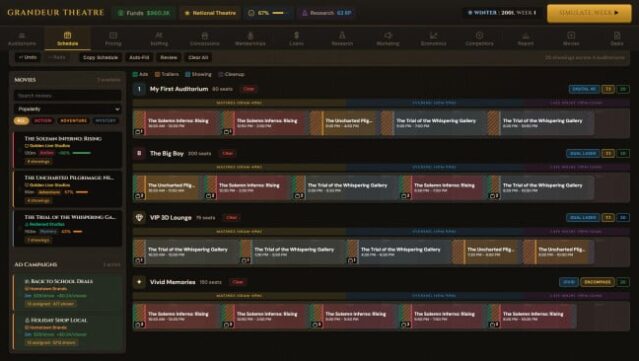Filter movies by Mystery genre
This screenshot has height=361, width=639.
106,121
